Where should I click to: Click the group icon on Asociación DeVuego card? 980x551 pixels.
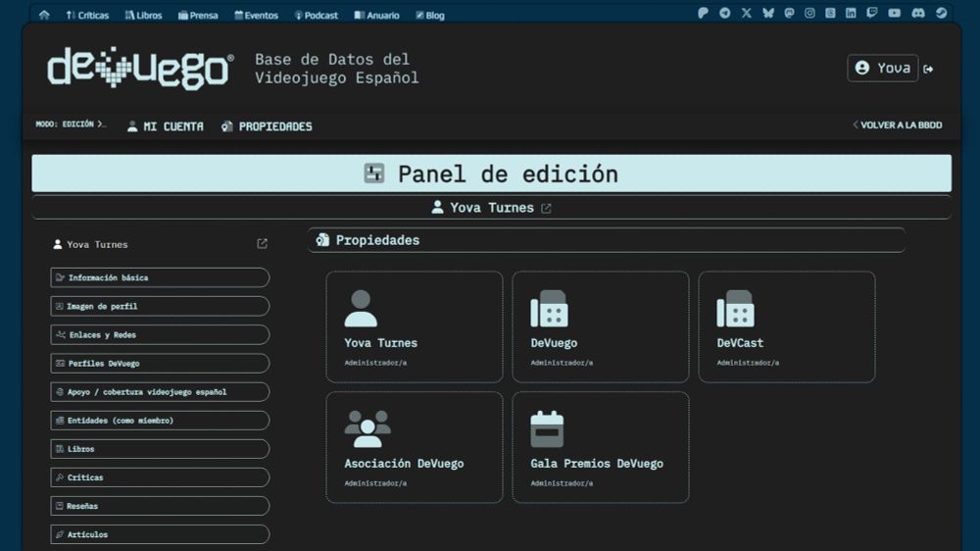click(367, 428)
